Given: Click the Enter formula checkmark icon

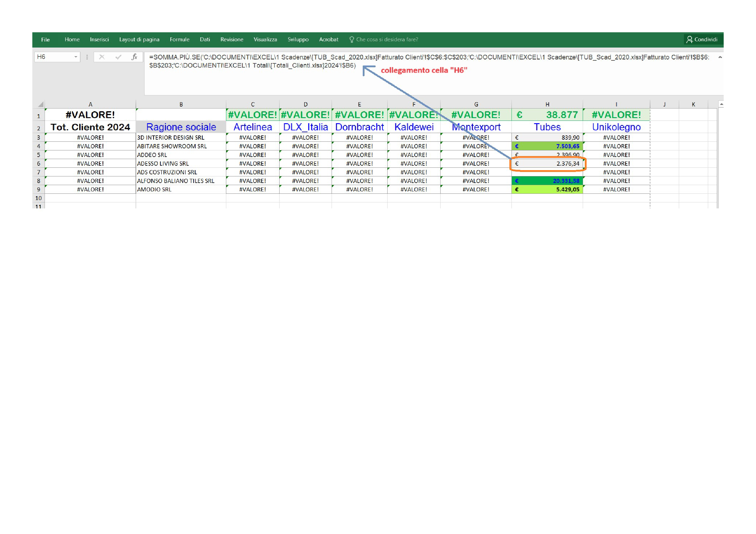Looking at the screenshot, I should tap(118, 57).
